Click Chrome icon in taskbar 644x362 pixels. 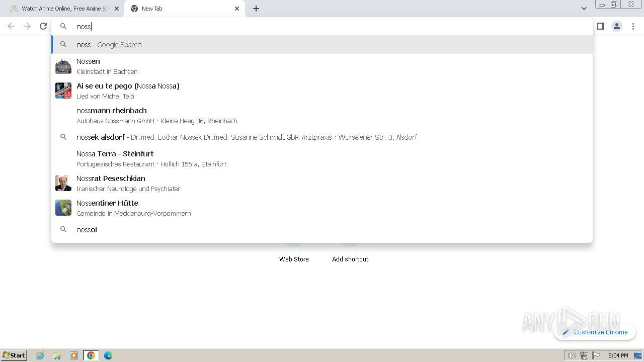[91, 355]
